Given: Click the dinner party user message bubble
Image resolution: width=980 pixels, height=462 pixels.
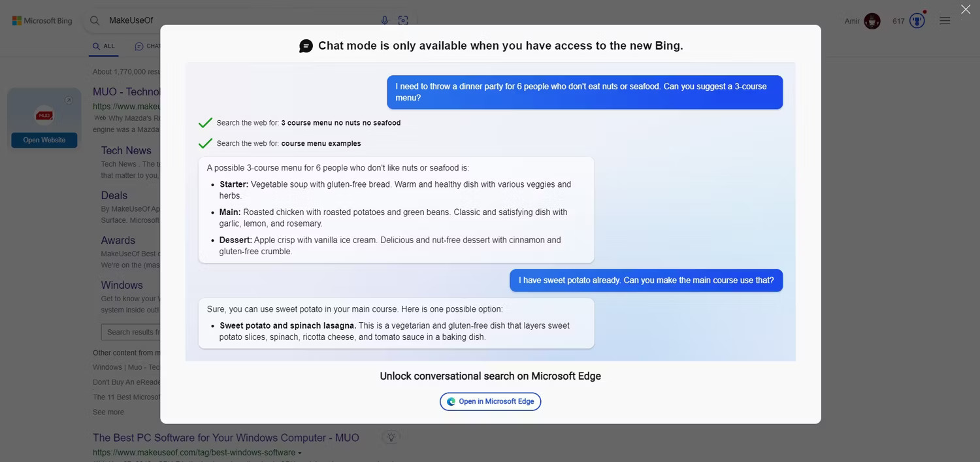Looking at the screenshot, I should tap(585, 92).
